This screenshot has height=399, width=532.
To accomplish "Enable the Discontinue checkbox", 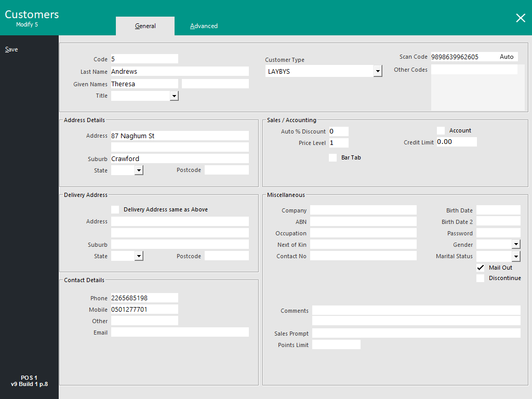I will (480, 278).
